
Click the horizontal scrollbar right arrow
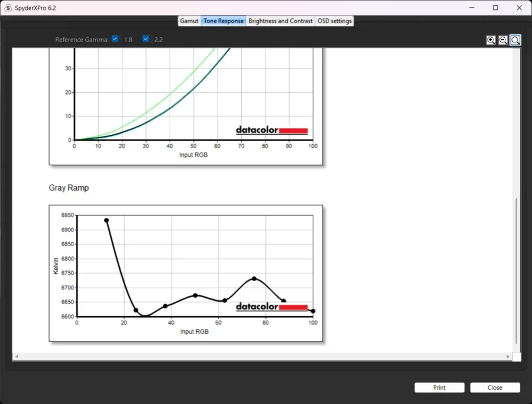click(x=508, y=357)
